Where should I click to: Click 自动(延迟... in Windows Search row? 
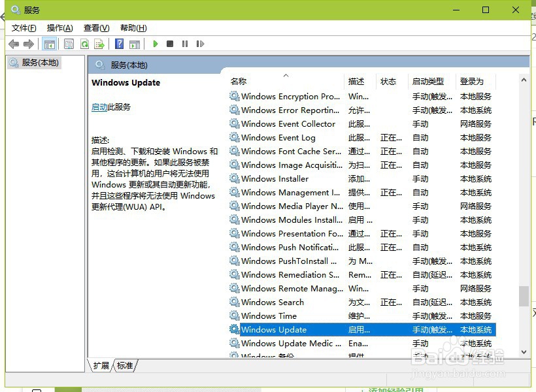(x=432, y=302)
